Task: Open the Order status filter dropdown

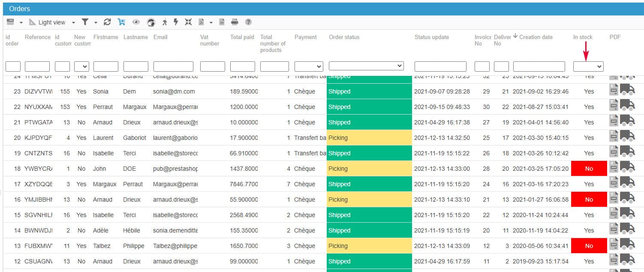Action: point(366,66)
